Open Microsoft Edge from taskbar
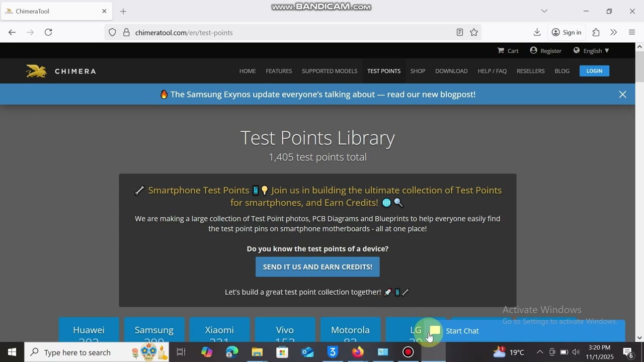The height and width of the screenshot is (362, 644). [232, 352]
